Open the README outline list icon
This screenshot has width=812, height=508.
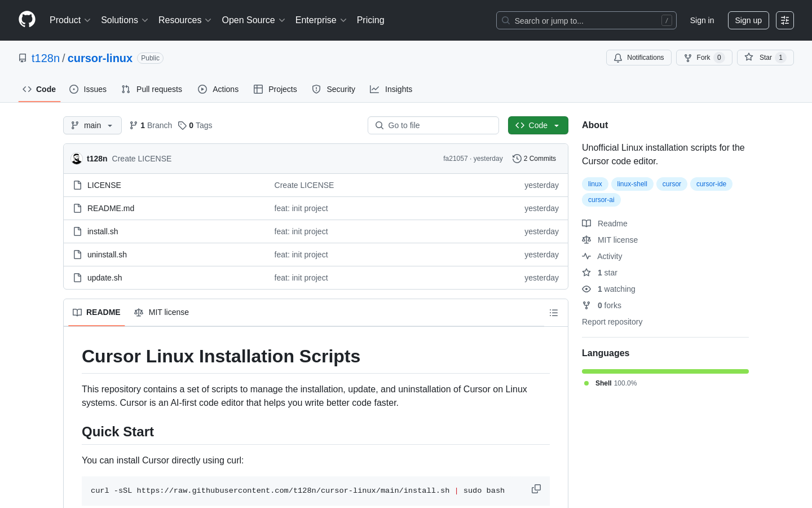[x=554, y=313]
